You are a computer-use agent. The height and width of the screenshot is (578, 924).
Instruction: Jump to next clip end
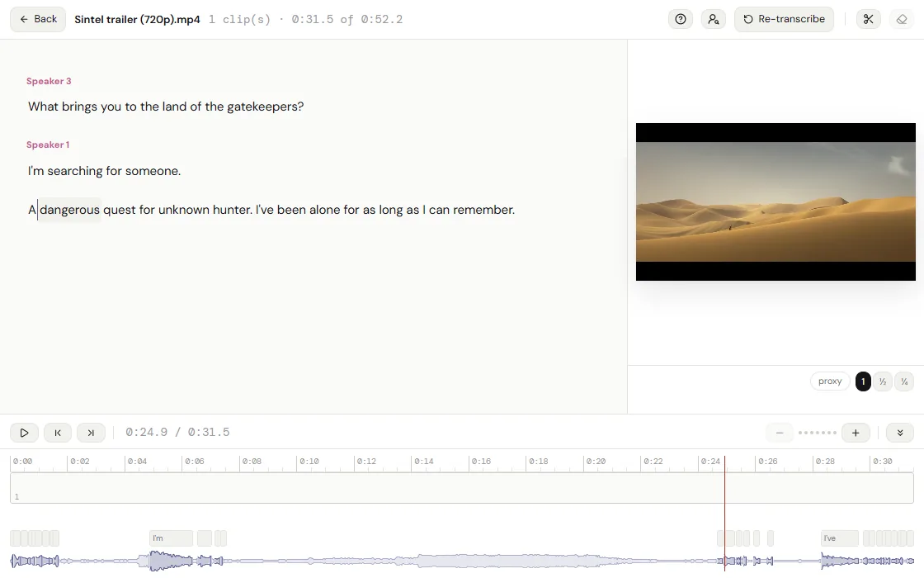coord(91,433)
